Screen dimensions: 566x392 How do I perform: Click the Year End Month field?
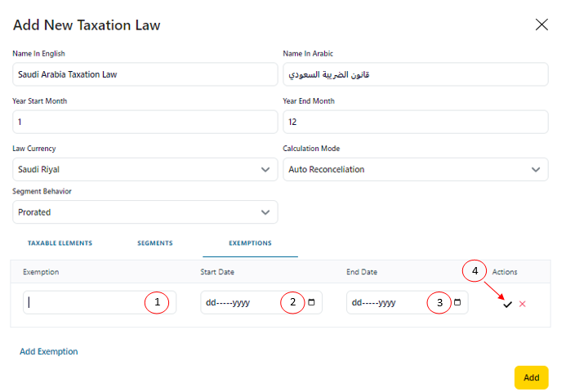click(416, 122)
